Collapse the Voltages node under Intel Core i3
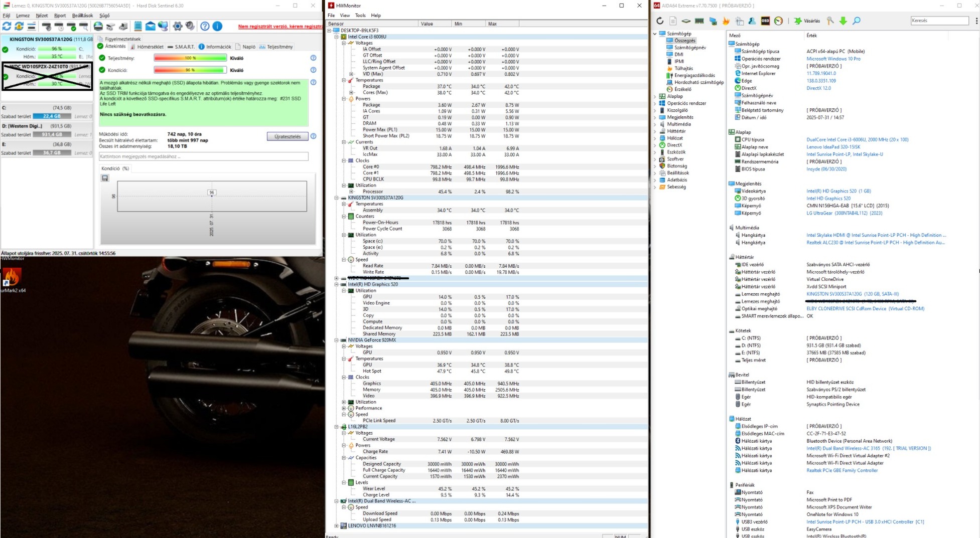This screenshot has height=538, width=980. tap(344, 43)
